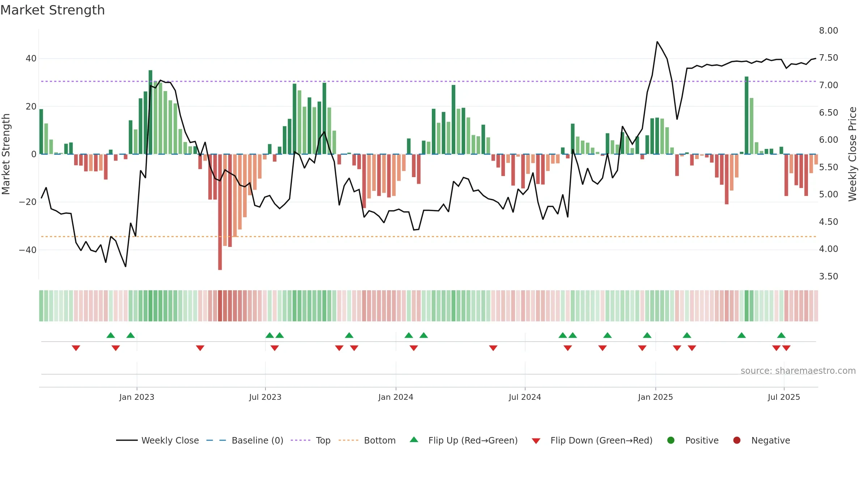868x488 pixels.
Task: Toggle the purple dotted Top legend entry
Action: [311, 440]
